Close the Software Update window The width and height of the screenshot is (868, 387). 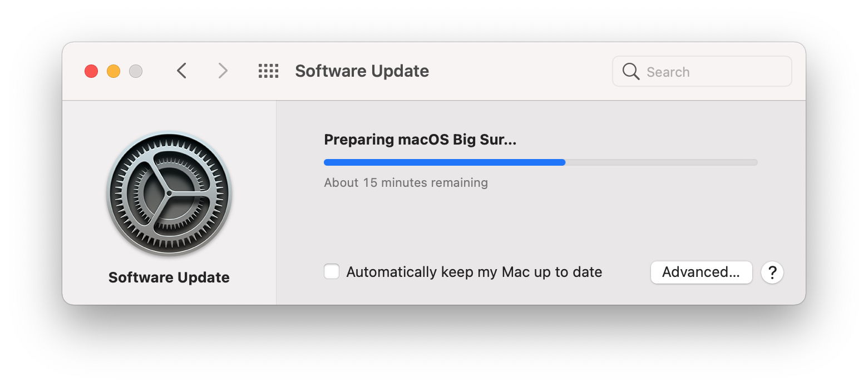point(91,71)
